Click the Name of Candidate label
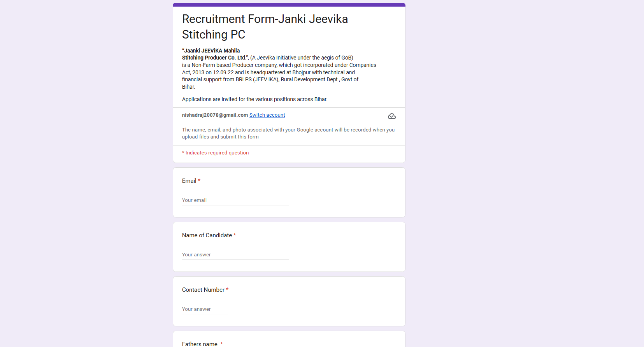This screenshot has width=644, height=347. coord(207,235)
